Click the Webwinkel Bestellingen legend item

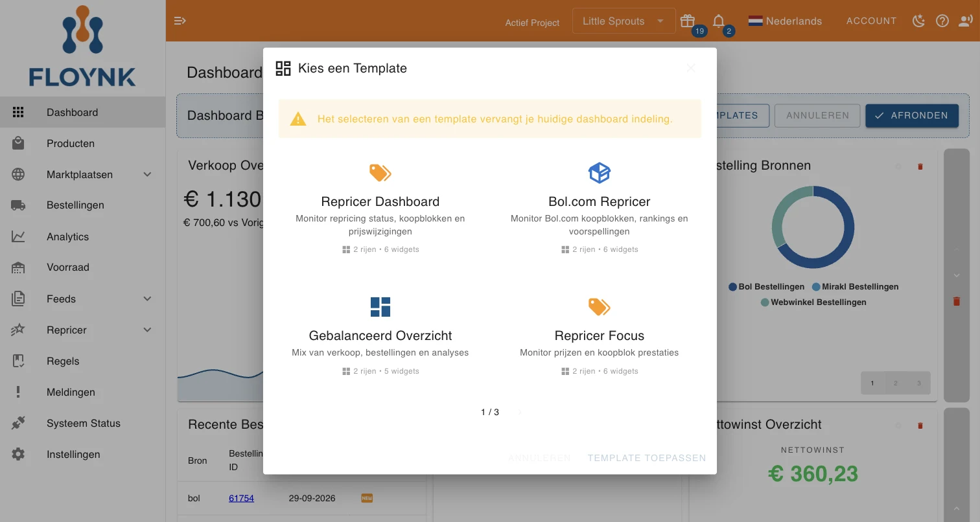[x=813, y=302]
